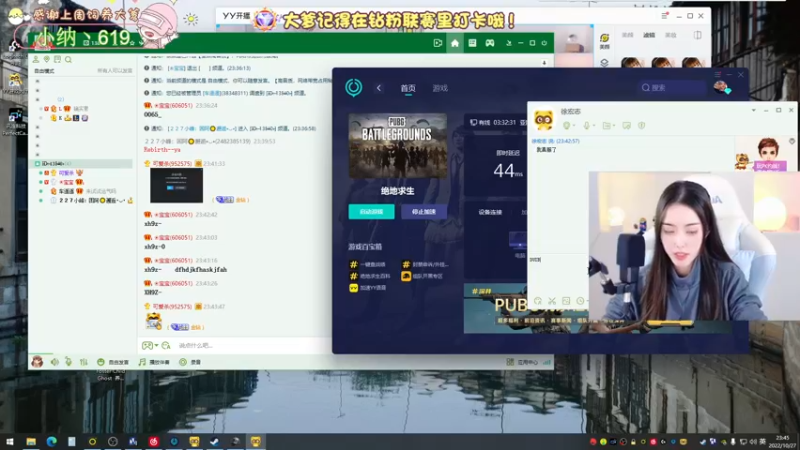Open the screenshot thumbnail in YY chat
Image resolution: width=800 pixels, height=450 pixels.
pos(177,185)
